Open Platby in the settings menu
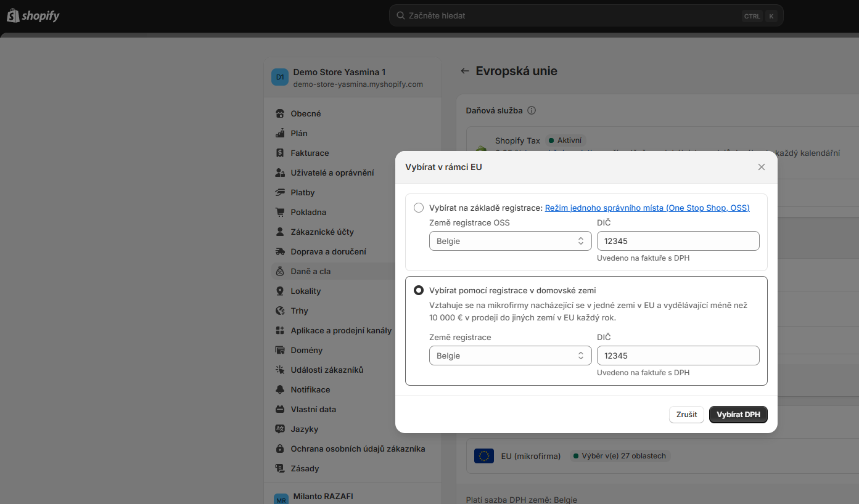Screen dimensions: 859x504 point(302,192)
